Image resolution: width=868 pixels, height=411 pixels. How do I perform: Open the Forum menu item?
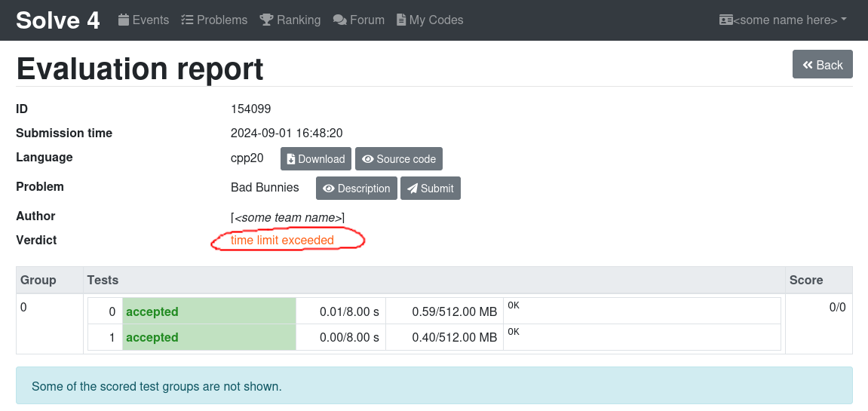[367, 20]
